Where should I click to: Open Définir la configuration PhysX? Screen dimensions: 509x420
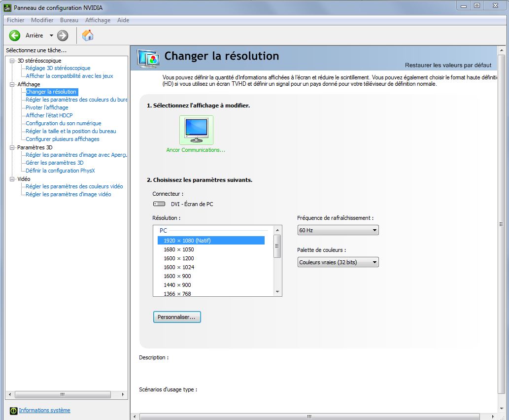(x=60, y=171)
